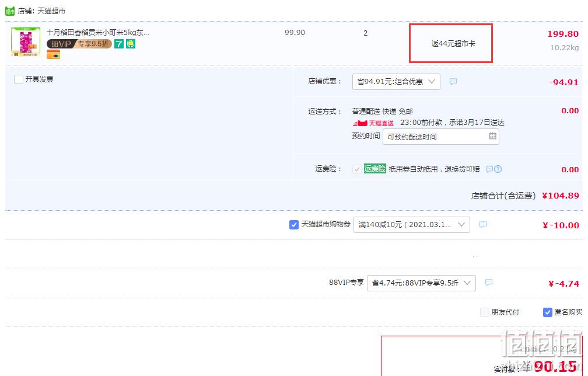Uncheck the 匿名购买 checkbox

[548, 312]
